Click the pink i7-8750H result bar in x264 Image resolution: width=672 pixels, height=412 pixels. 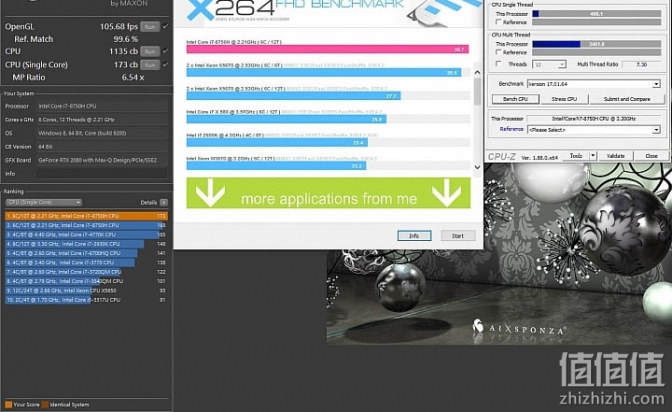coord(327,49)
